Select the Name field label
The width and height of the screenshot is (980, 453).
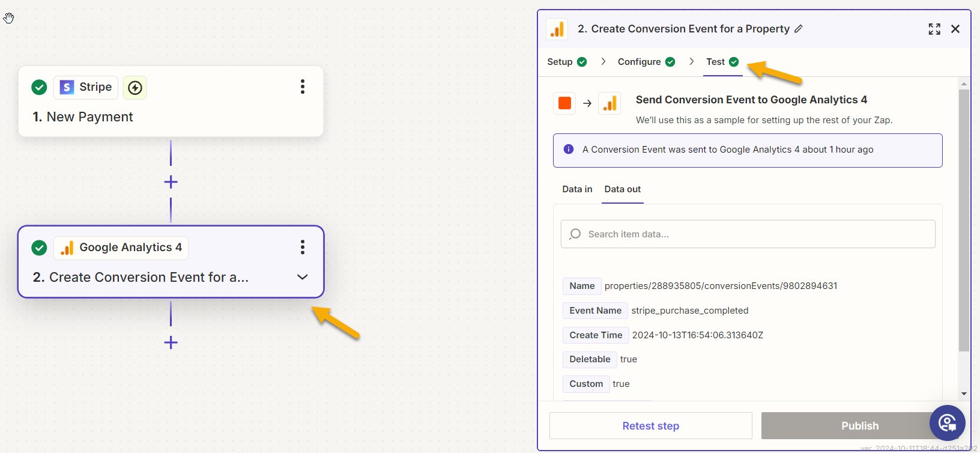pyautogui.click(x=582, y=286)
